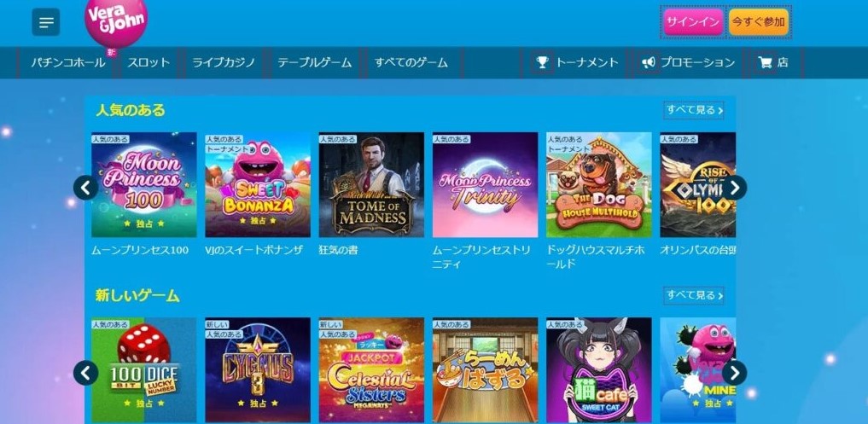Screen dimensions: 868x424
Task: Launch the Cygnus 3 game thumbnail
Action: [258, 369]
